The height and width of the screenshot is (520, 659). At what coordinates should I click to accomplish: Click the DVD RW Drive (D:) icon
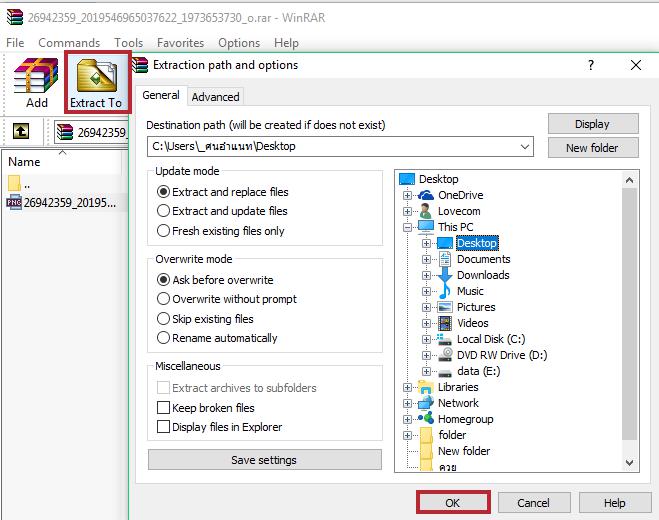tap(445, 355)
